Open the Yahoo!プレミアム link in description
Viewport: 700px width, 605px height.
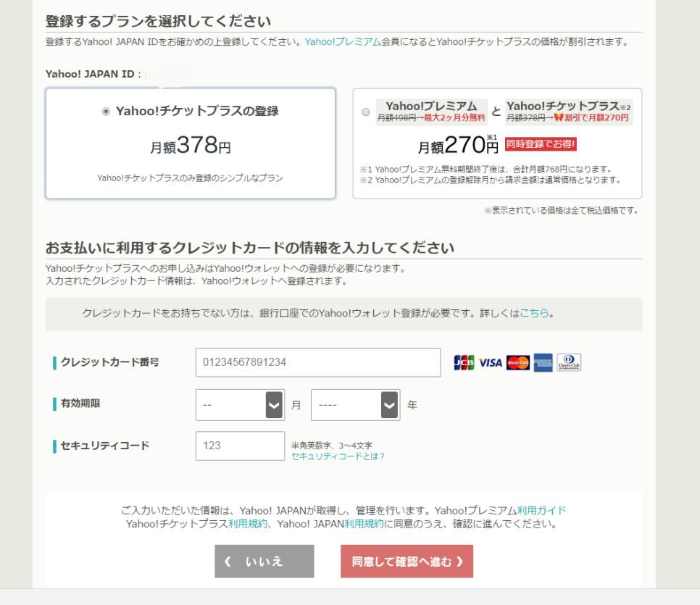tap(343, 41)
